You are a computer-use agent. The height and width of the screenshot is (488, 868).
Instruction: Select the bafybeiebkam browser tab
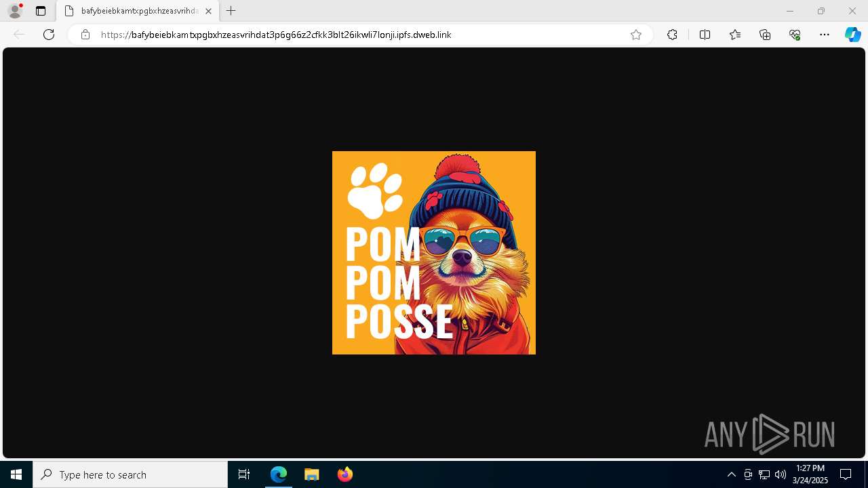point(138,11)
